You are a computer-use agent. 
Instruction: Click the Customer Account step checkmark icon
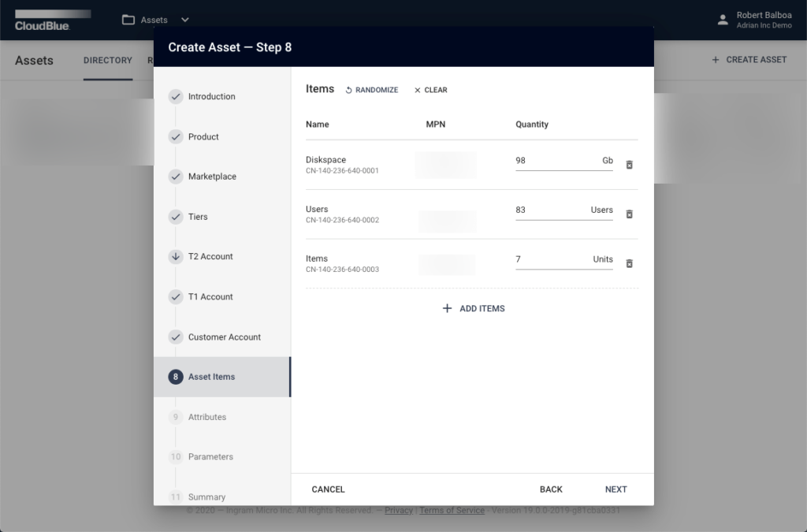click(176, 337)
